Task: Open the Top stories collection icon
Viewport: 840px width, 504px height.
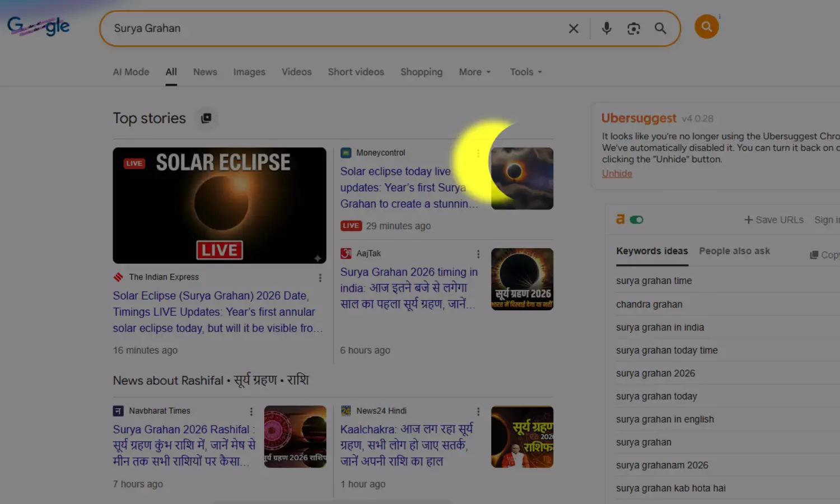Action: 206,118
